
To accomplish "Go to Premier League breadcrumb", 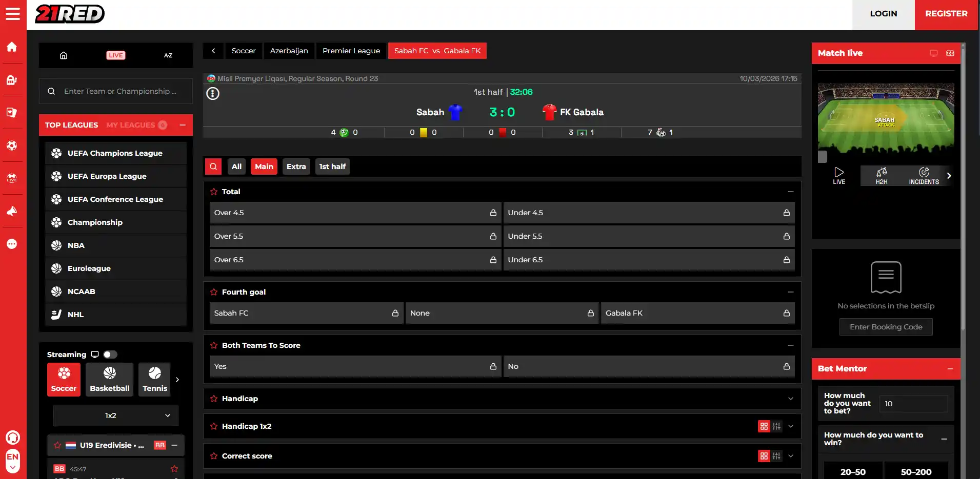I will (351, 51).
